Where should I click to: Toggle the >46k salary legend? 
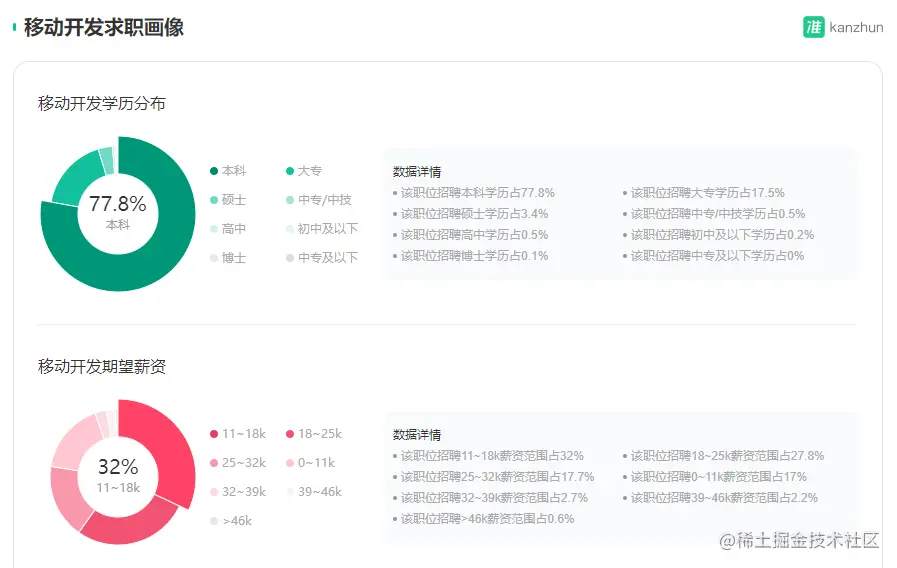pos(231,521)
